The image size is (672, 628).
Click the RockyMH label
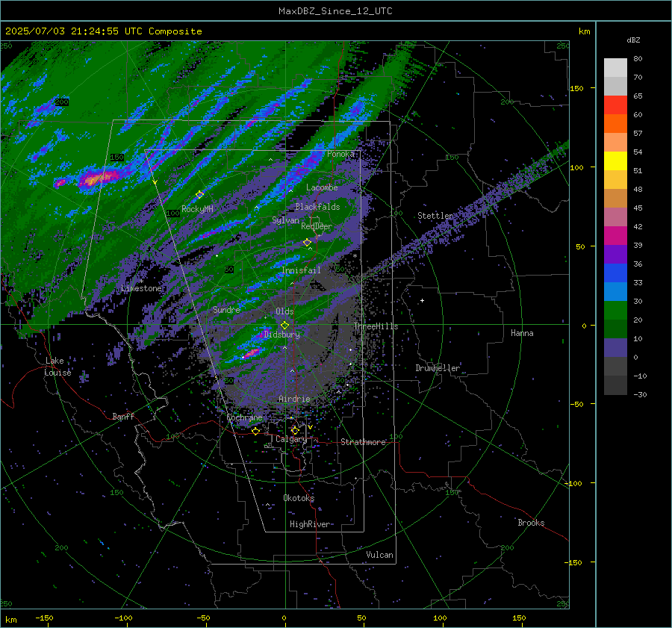(x=197, y=209)
